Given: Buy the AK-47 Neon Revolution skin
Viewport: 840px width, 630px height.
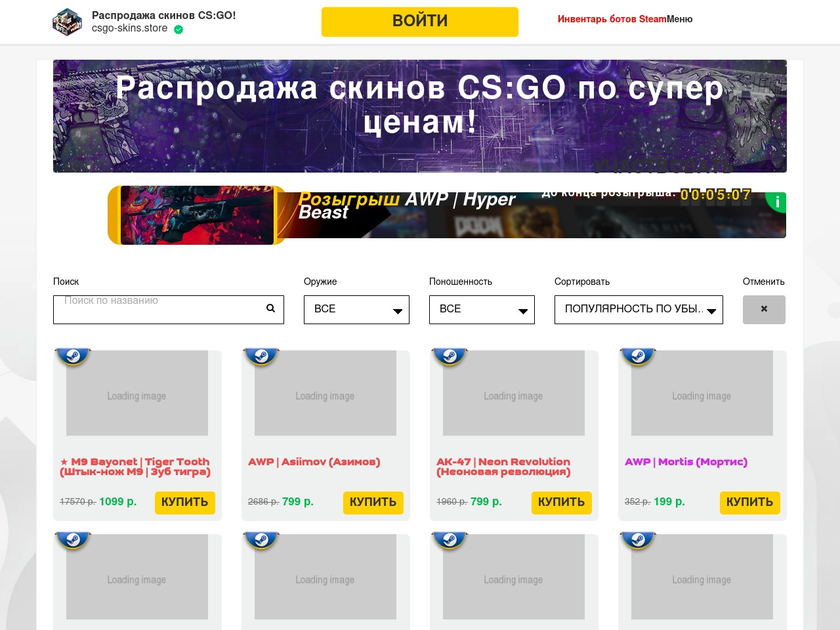Looking at the screenshot, I should pyautogui.click(x=561, y=503).
